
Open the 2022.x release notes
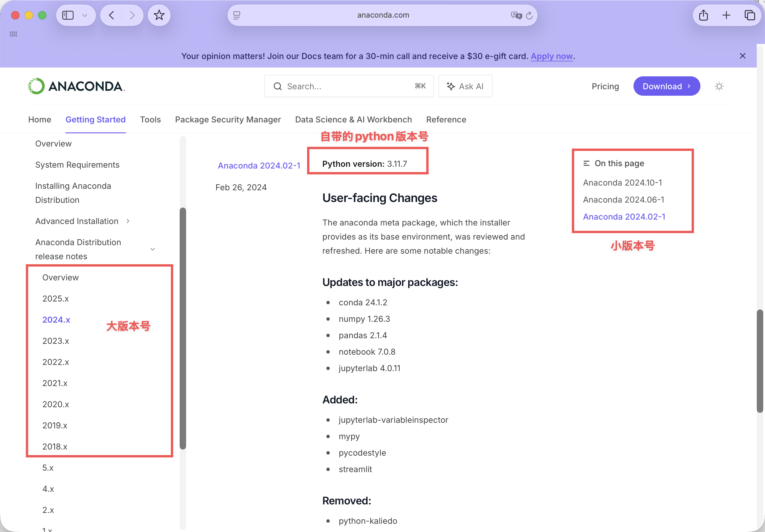coord(56,362)
